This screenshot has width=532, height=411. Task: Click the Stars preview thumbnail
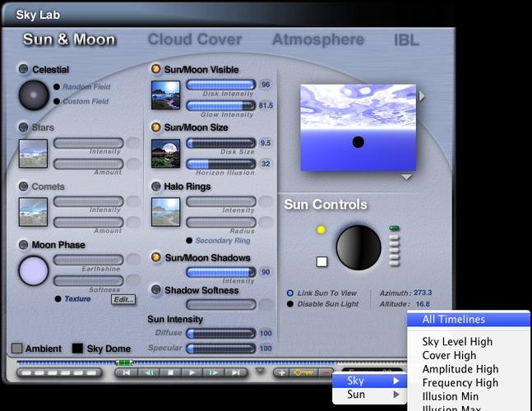(33, 154)
